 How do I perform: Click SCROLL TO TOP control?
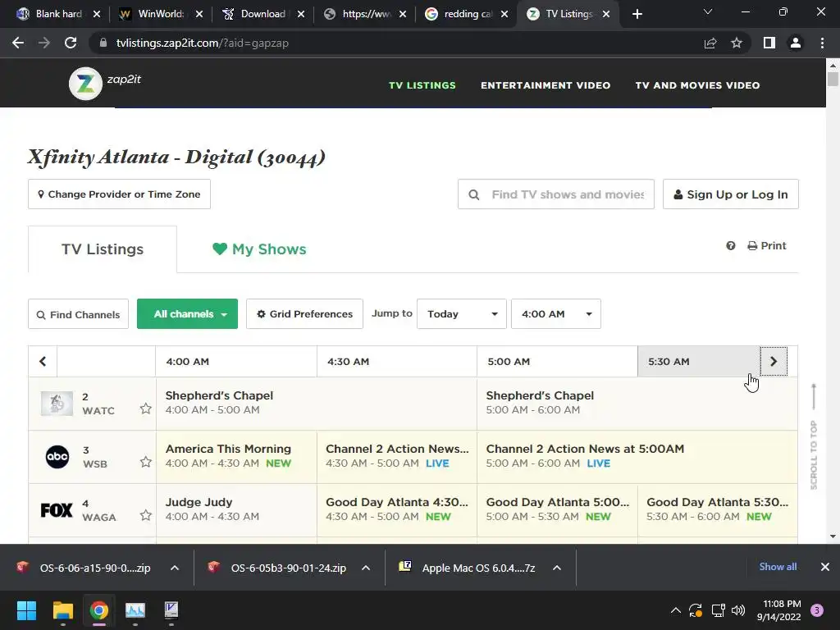pos(814,436)
